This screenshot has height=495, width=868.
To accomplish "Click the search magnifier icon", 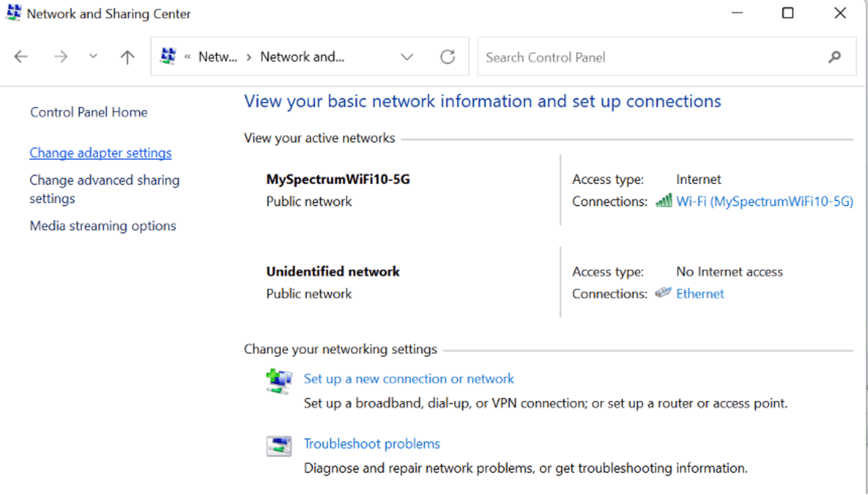I will [835, 57].
